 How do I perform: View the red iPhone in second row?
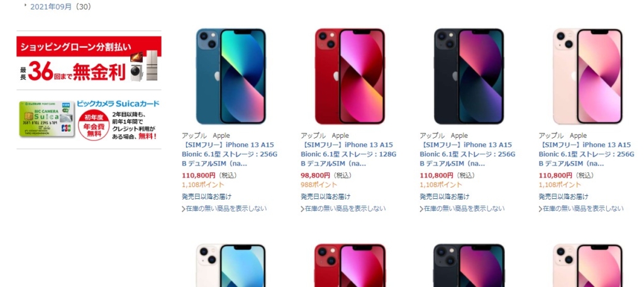[x=350, y=265]
